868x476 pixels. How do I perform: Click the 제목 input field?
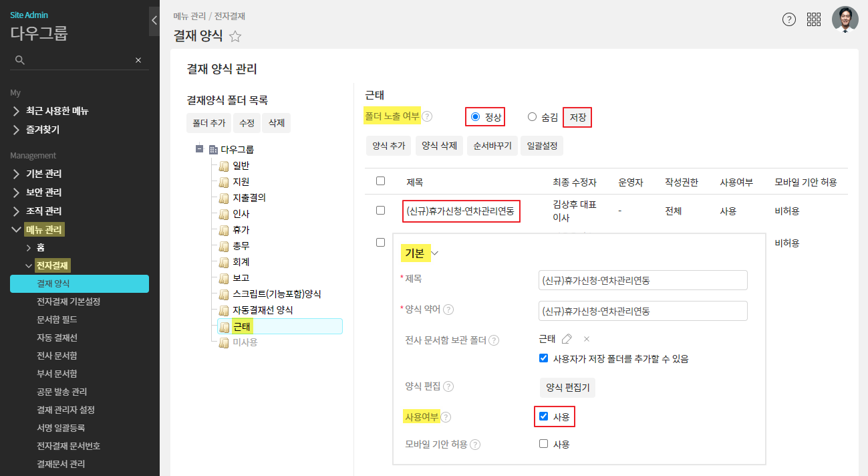pos(642,280)
